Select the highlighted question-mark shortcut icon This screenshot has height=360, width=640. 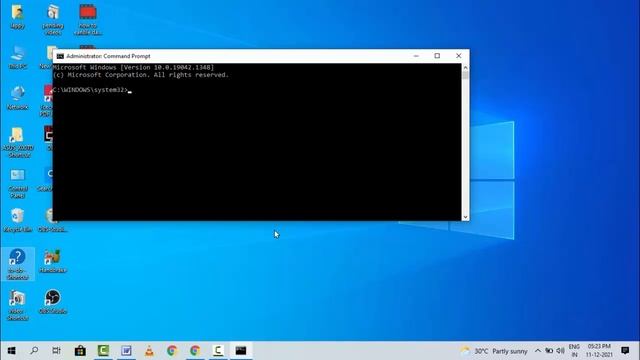[18, 264]
